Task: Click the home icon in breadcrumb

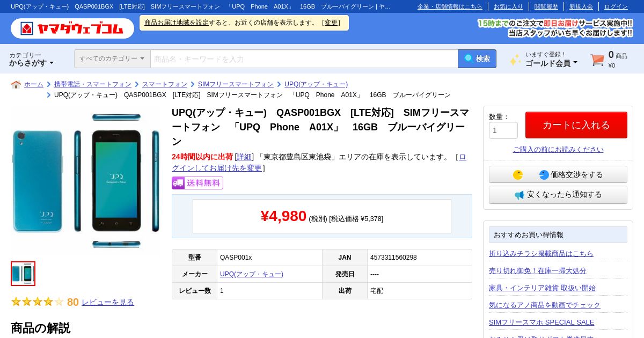Action: pyautogui.click(x=16, y=85)
